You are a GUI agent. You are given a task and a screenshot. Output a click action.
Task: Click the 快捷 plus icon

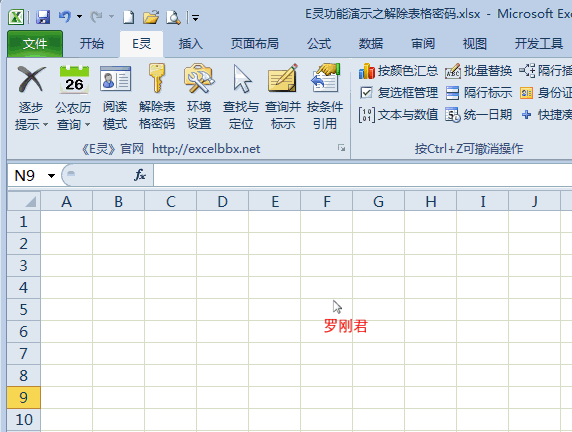tap(526, 115)
